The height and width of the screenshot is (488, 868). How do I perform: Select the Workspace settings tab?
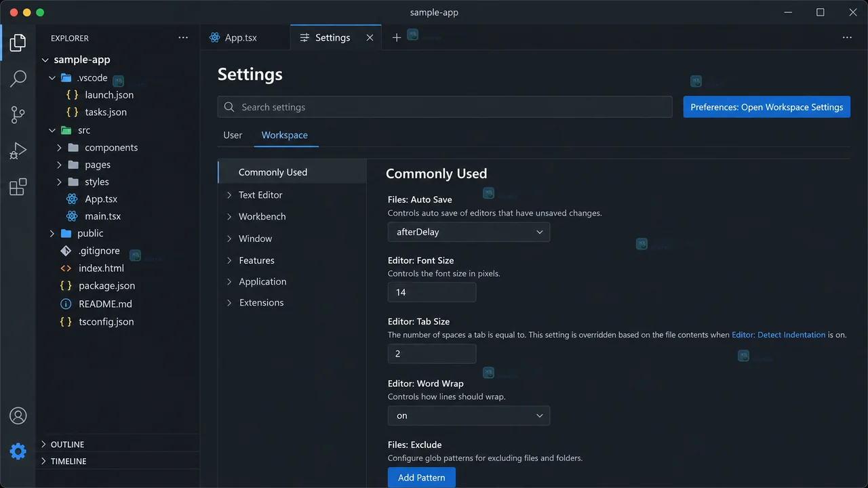[x=285, y=135]
